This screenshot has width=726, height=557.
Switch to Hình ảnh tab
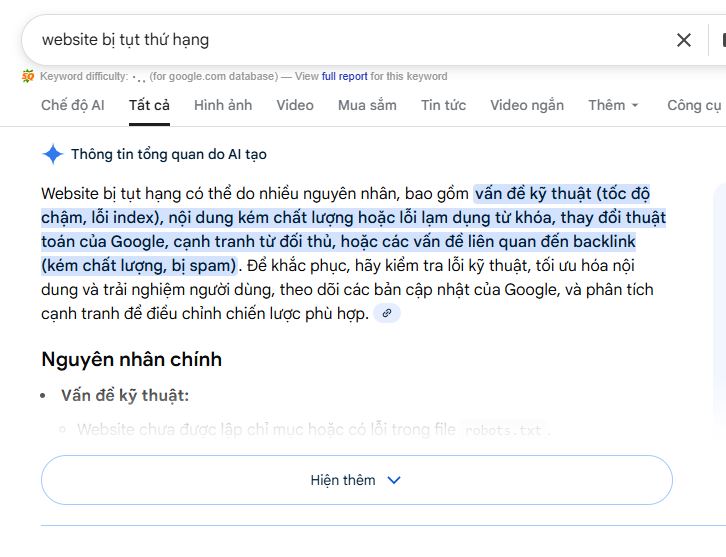click(223, 105)
